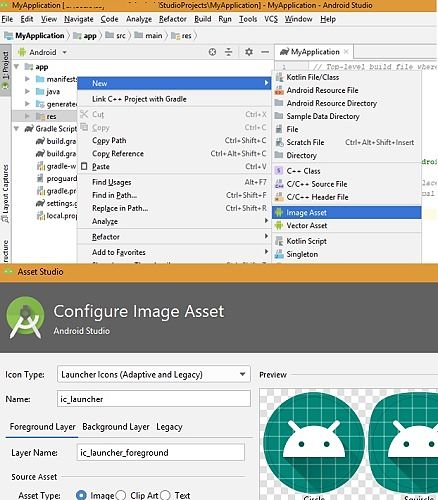Click the Vector Asset android icon
Screen dimensions: 438x500
pyautogui.click(x=279, y=226)
